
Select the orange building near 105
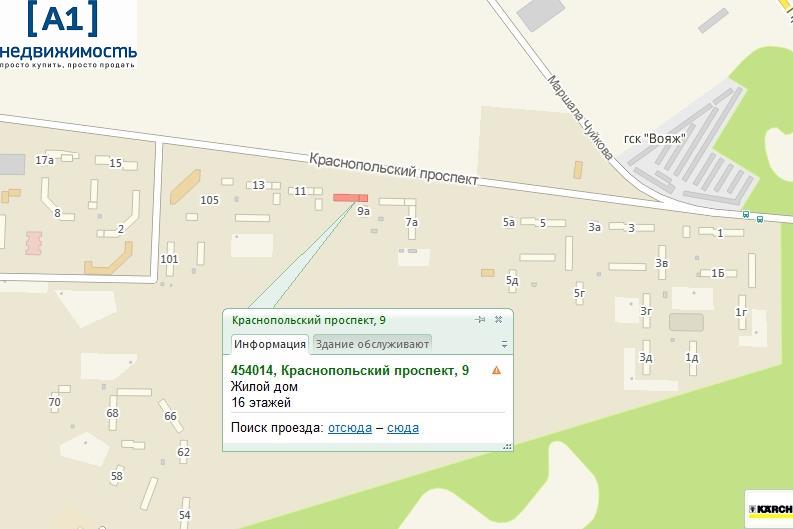(x=185, y=187)
